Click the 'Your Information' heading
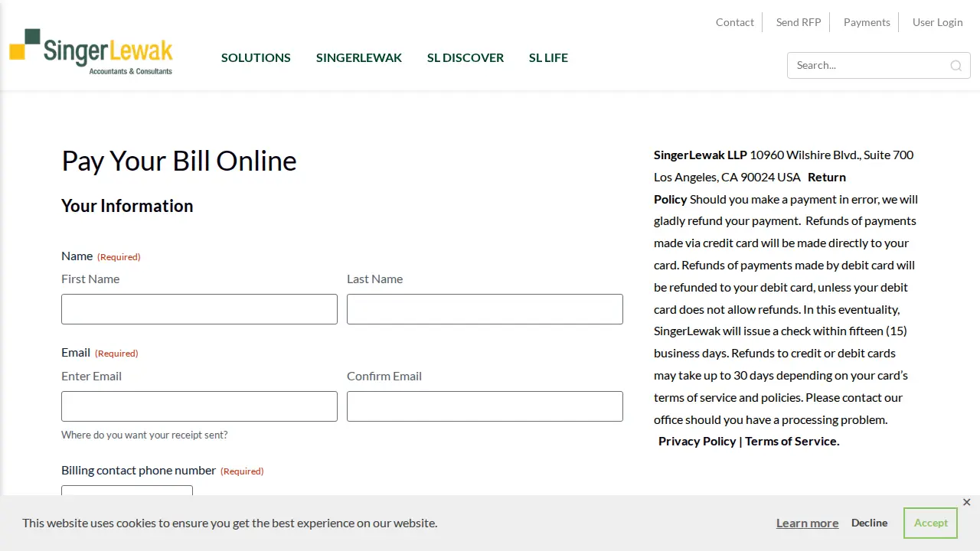The image size is (980, 551). 127,206
